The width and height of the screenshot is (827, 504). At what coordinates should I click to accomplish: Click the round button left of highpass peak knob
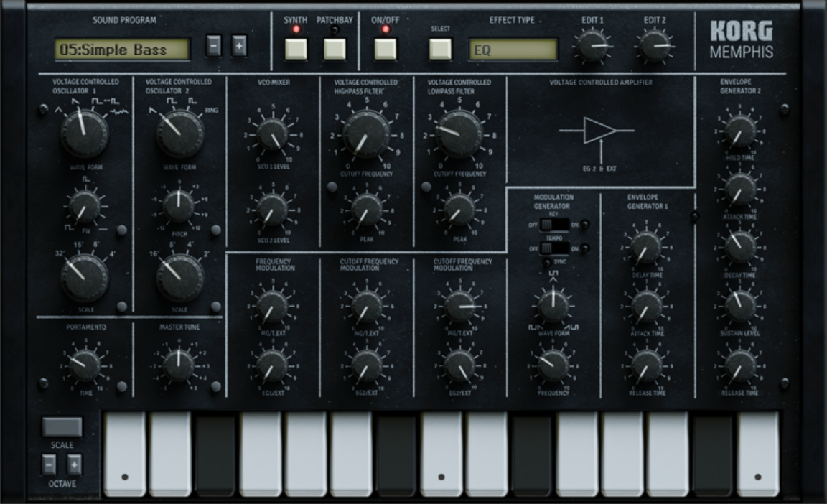tap(332, 186)
